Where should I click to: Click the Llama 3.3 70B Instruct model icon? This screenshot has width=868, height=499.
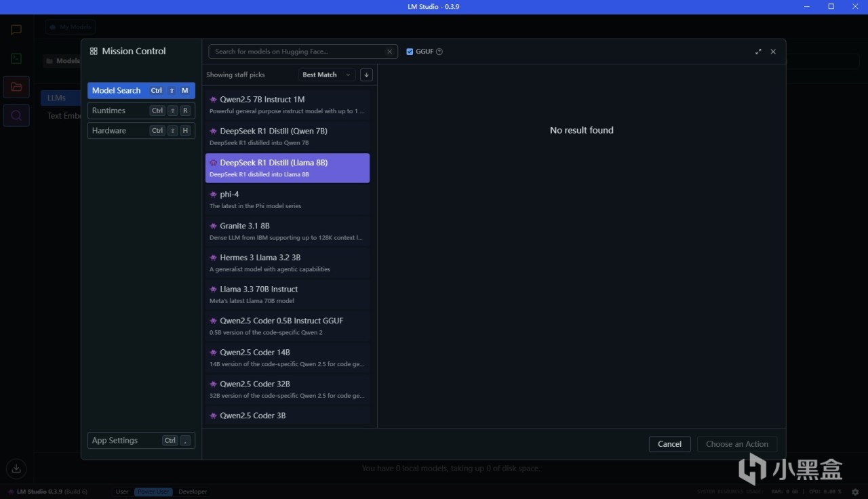[213, 290]
